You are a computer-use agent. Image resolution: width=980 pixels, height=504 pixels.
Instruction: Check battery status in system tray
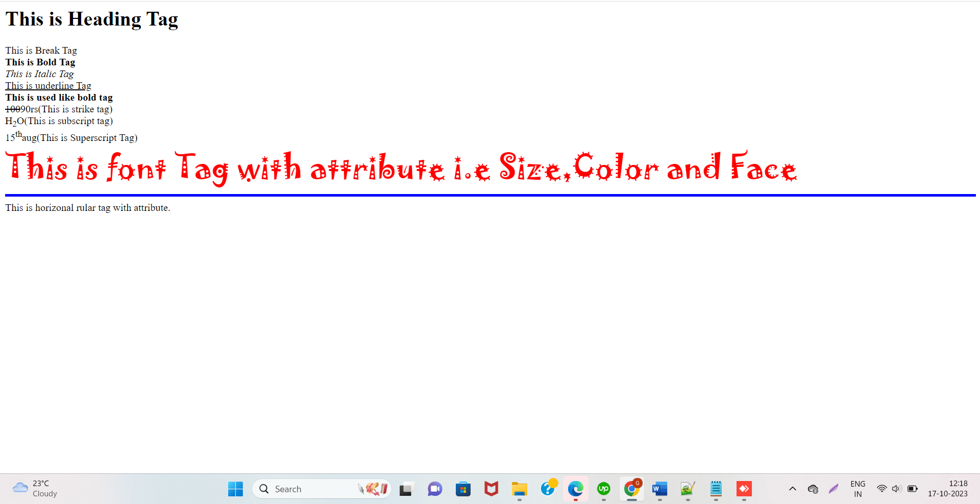coord(913,489)
